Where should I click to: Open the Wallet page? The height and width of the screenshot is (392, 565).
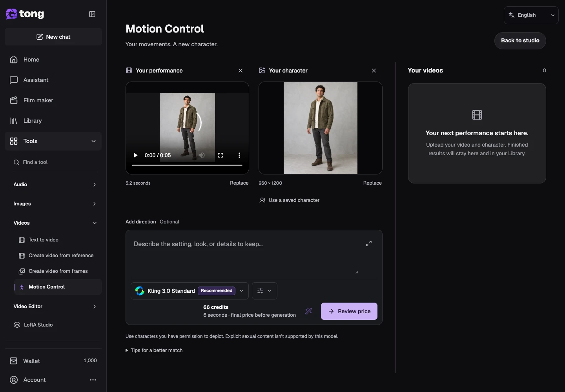coord(53,361)
